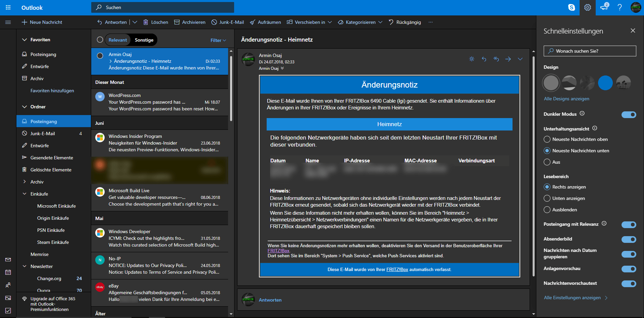Switch to the Relevant tab
644x318 pixels.
[x=118, y=40]
